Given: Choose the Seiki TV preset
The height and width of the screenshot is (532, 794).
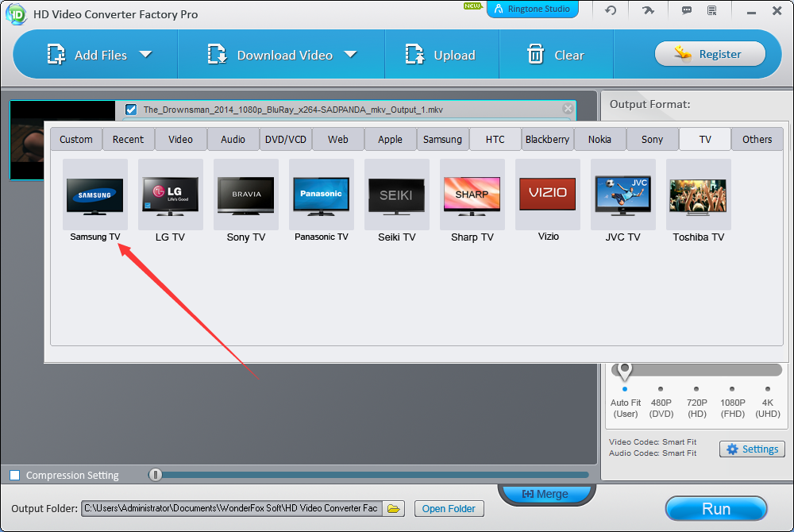Looking at the screenshot, I should click(396, 195).
